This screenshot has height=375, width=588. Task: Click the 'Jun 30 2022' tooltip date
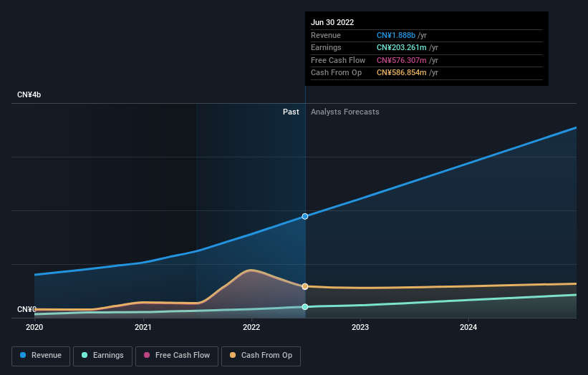click(332, 22)
